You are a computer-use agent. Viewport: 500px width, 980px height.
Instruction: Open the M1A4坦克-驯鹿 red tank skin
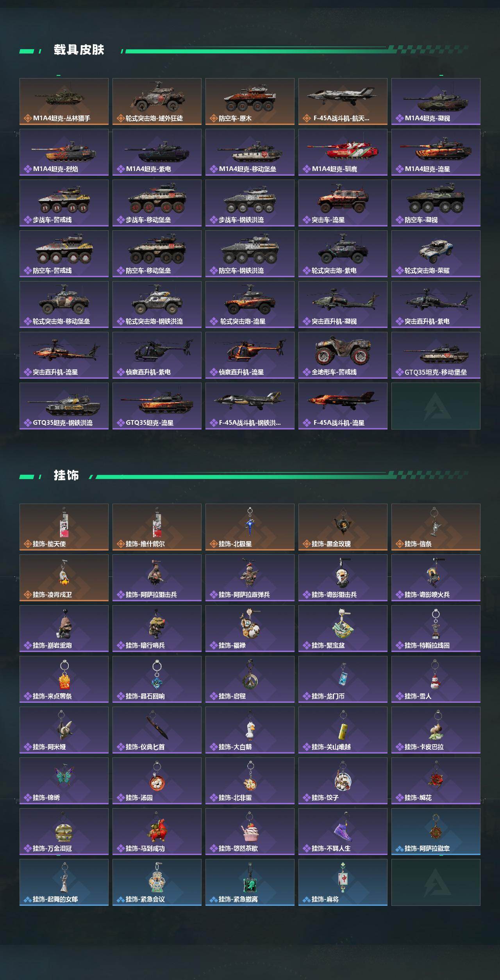click(x=343, y=152)
